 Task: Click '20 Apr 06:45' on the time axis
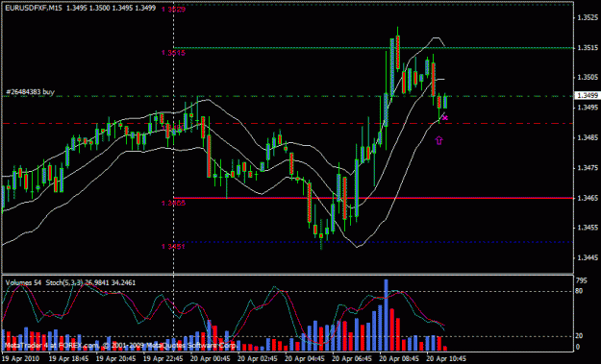pos(352,358)
